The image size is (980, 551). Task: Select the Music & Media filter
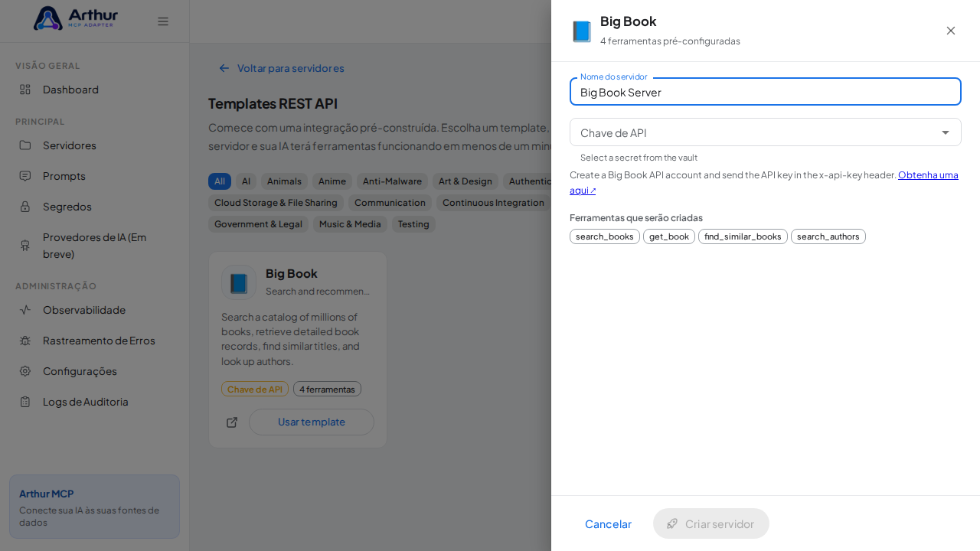[350, 224]
